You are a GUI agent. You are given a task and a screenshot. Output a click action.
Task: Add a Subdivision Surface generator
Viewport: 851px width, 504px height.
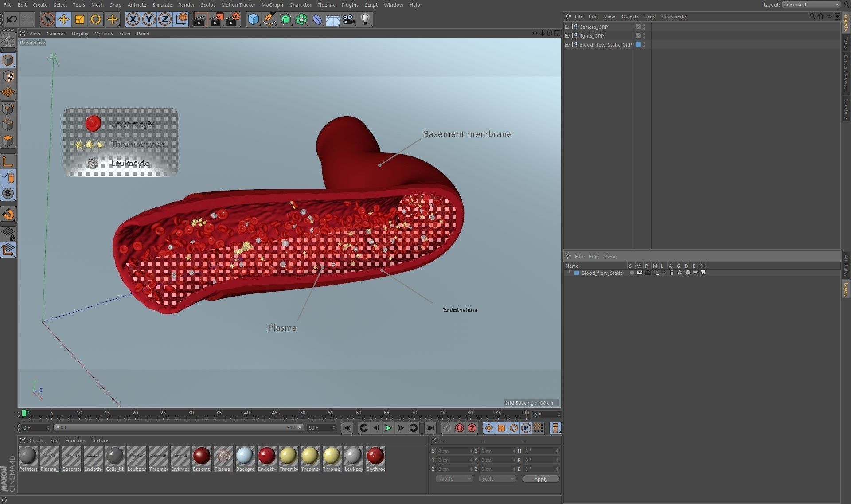pyautogui.click(x=285, y=19)
